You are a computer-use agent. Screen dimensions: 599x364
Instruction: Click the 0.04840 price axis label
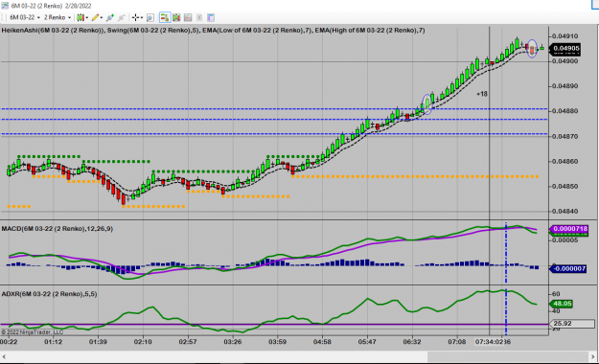[565, 212]
